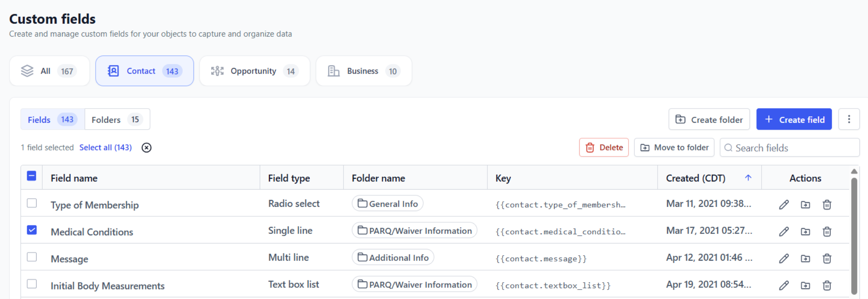Edit the Message field
The height and width of the screenshot is (299, 868).
click(784, 259)
